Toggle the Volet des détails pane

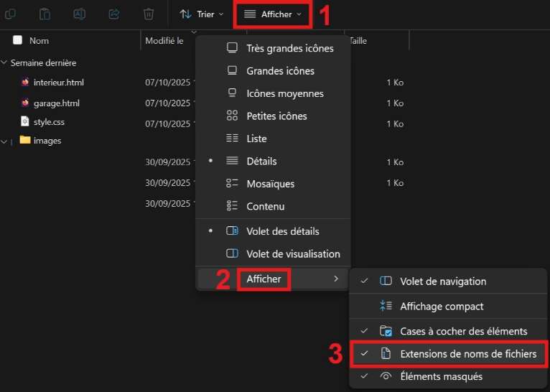coord(282,231)
